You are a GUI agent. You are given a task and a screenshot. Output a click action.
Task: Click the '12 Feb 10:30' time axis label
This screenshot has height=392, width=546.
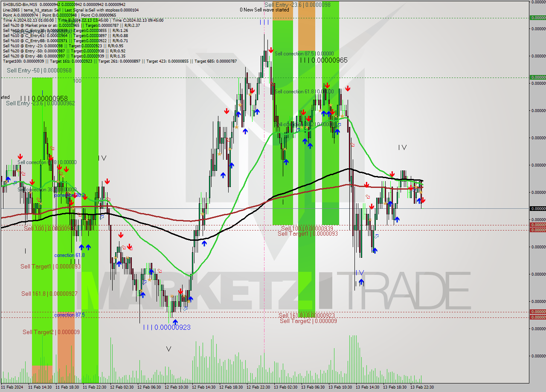[x=177, y=387]
